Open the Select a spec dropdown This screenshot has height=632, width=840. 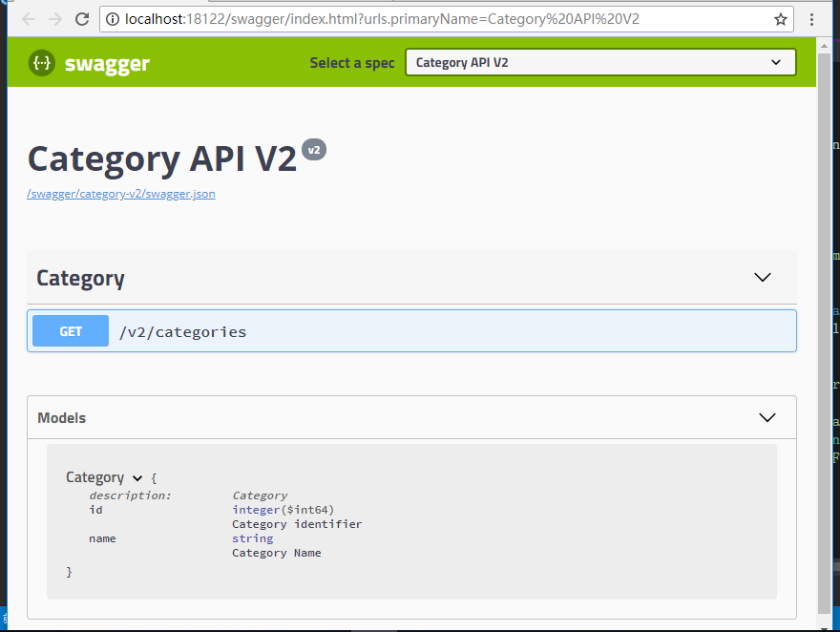(600, 62)
